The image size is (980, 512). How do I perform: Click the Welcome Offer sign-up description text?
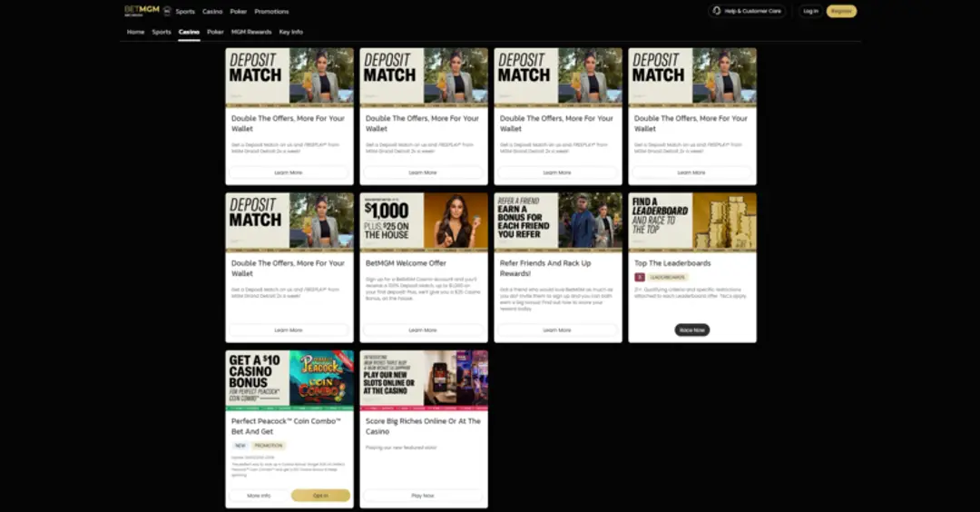(423, 289)
